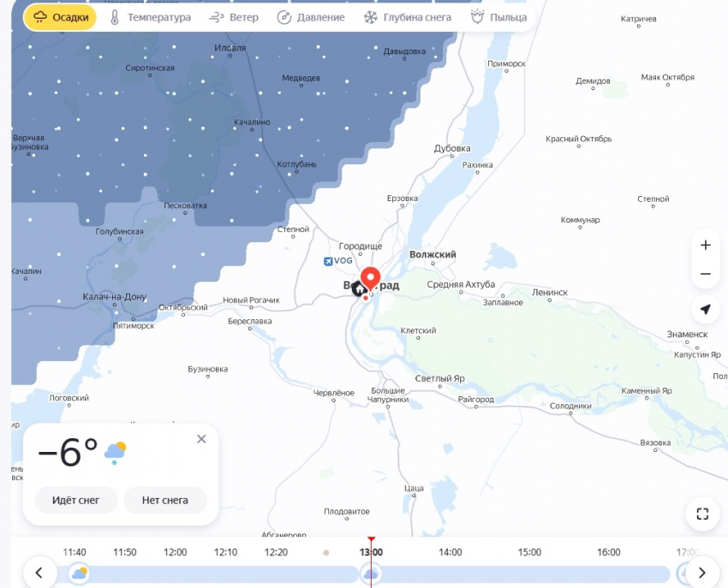Enter fullscreen map mode
Image resolution: width=728 pixels, height=588 pixels.
click(x=702, y=514)
